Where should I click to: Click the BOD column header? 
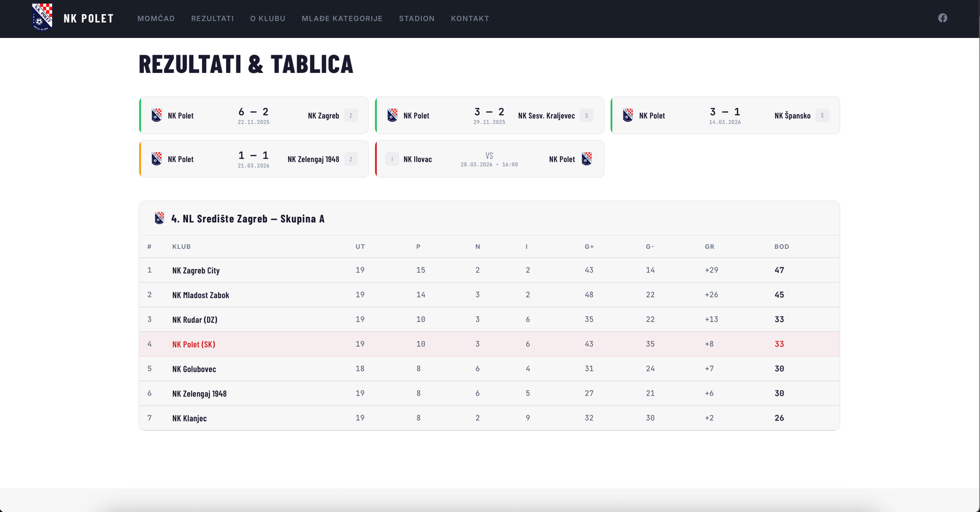coord(782,247)
